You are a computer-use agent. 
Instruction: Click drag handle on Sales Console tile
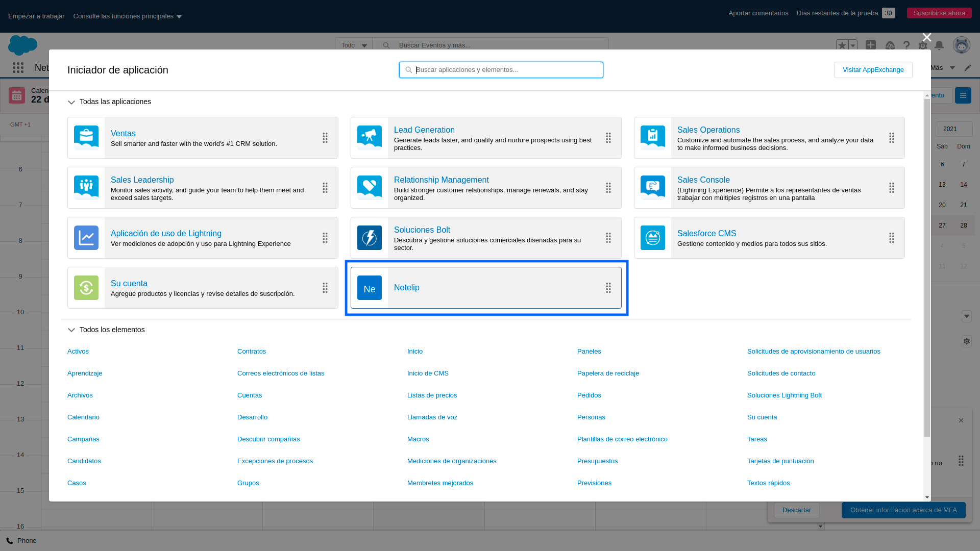pyautogui.click(x=892, y=188)
